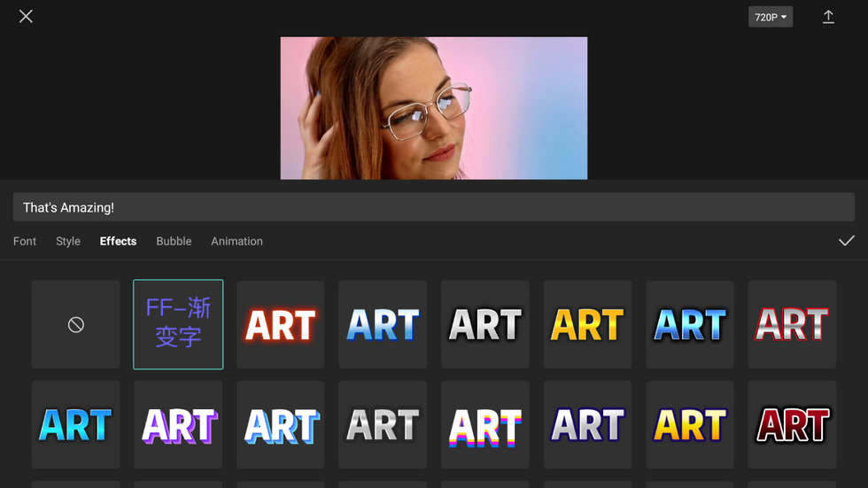Apply the dark red ART effect with white outline
The width and height of the screenshot is (868, 488).
pos(792,425)
